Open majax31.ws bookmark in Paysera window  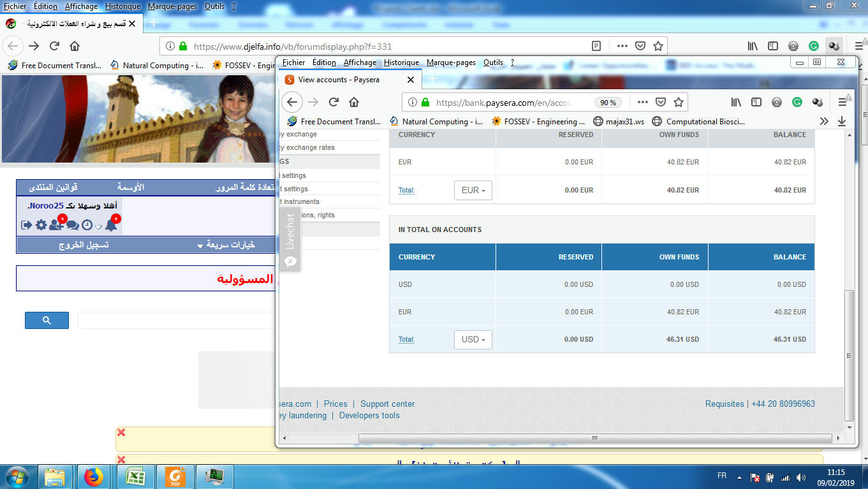click(618, 121)
